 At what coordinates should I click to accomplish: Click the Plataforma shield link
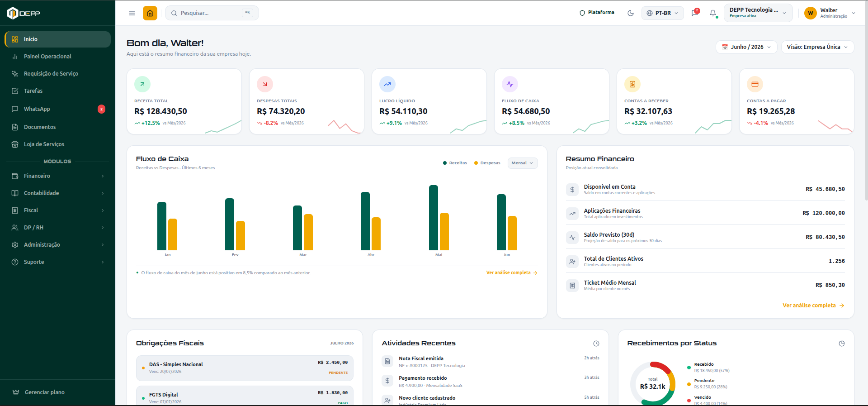597,13
